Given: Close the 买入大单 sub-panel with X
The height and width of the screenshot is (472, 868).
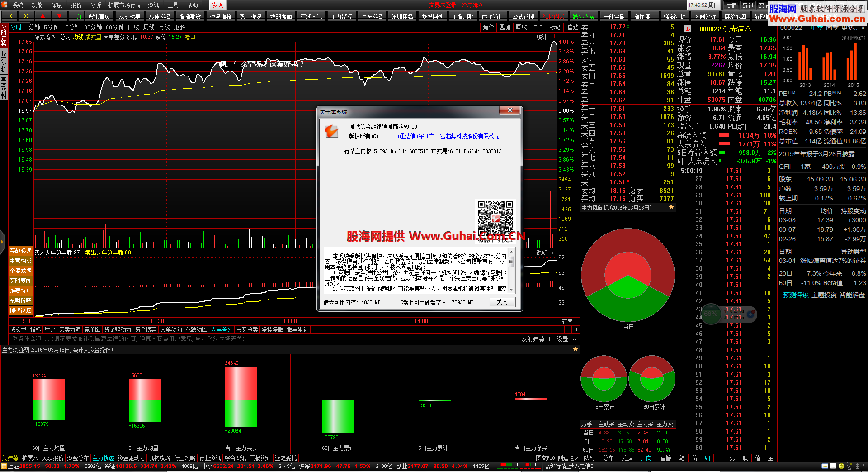Looking at the screenshot, I should 553,253.
